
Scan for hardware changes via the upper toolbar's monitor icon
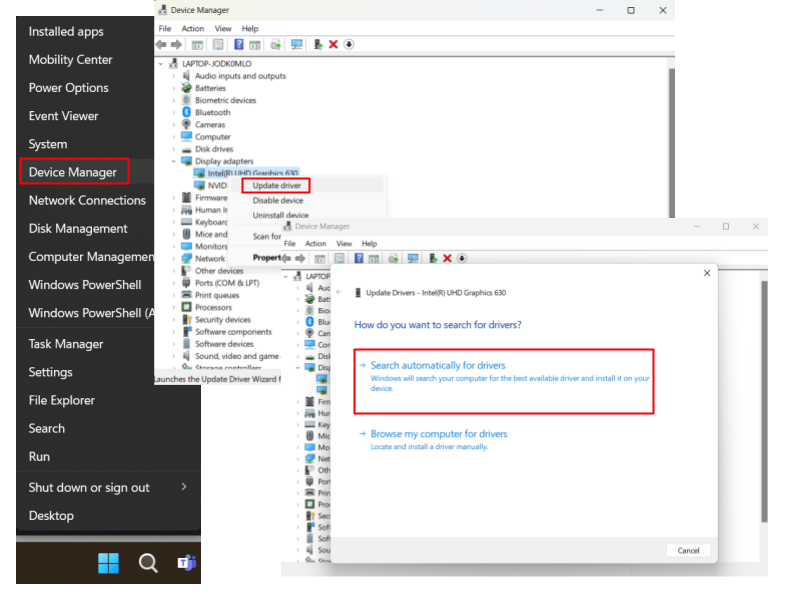[296, 45]
